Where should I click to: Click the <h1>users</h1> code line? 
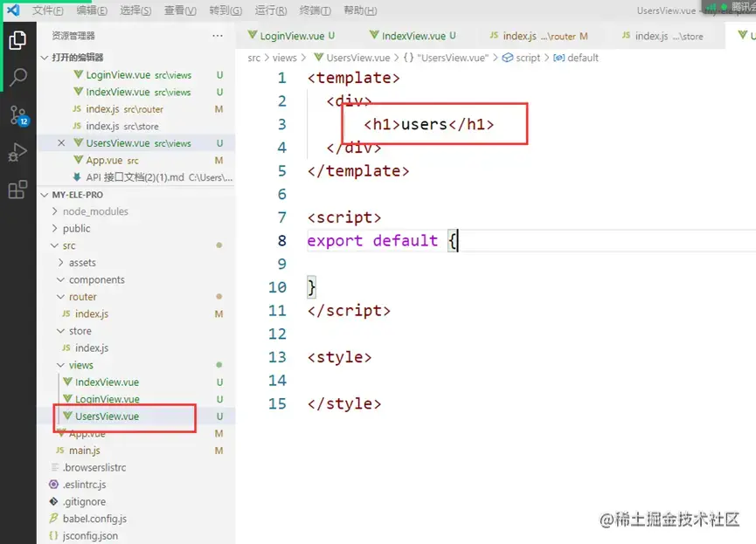[428, 124]
